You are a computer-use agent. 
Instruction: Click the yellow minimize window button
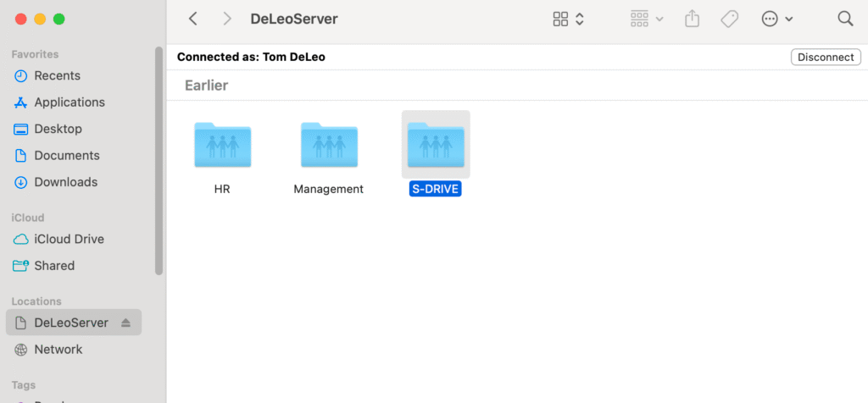[40, 19]
